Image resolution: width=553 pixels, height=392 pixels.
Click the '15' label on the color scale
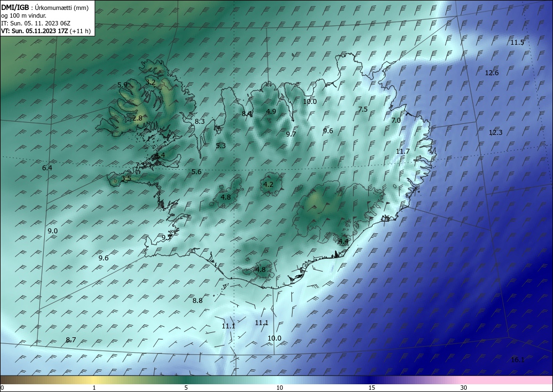click(x=372, y=388)
